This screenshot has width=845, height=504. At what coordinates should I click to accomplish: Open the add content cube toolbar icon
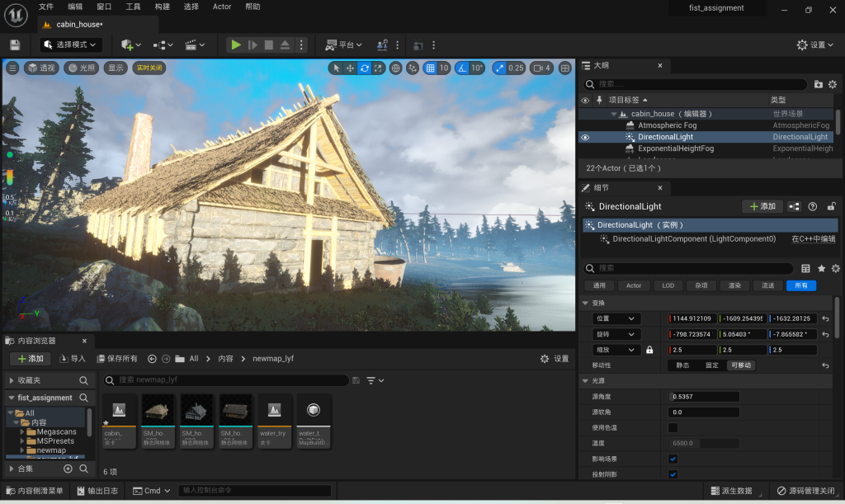coord(131,45)
